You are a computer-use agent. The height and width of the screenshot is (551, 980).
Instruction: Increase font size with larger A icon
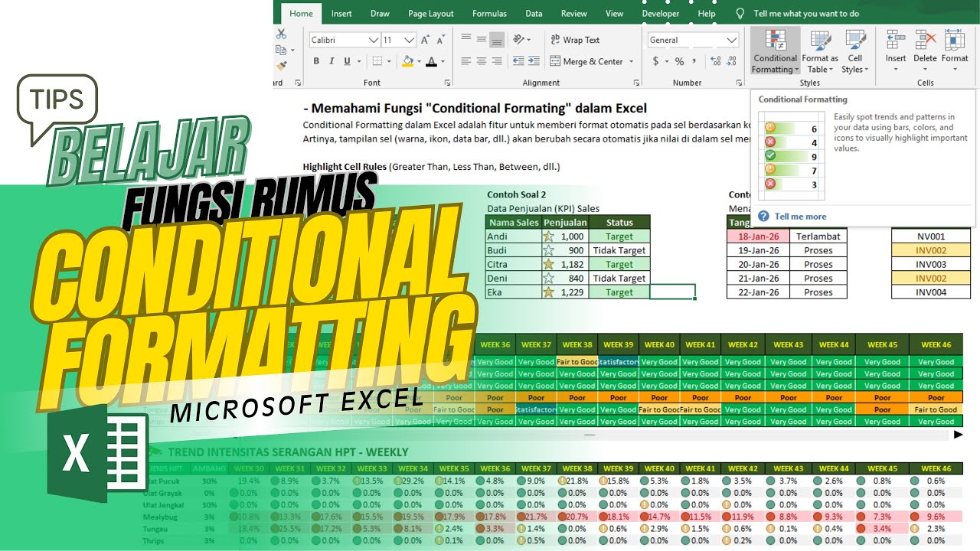click(426, 40)
